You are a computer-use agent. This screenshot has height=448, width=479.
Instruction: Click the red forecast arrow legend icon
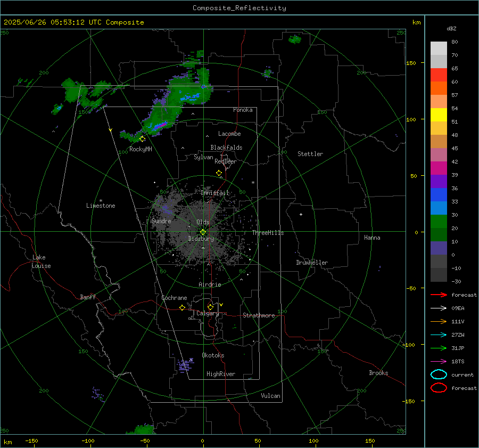[x=439, y=295]
